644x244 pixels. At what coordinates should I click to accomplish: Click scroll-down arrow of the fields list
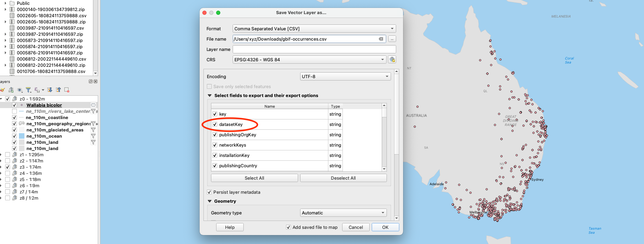point(384,169)
